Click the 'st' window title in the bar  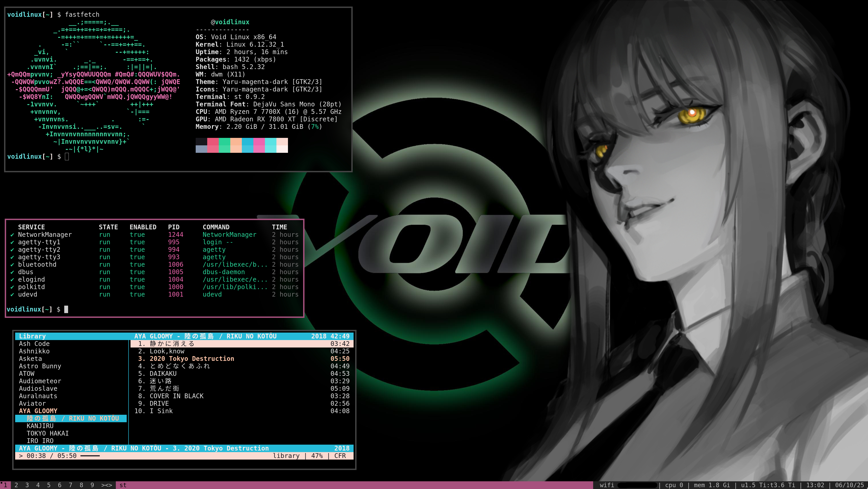click(123, 485)
